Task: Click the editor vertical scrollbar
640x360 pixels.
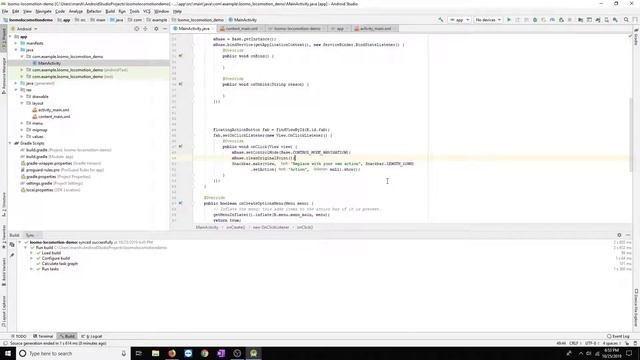Action: click(631, 135)
